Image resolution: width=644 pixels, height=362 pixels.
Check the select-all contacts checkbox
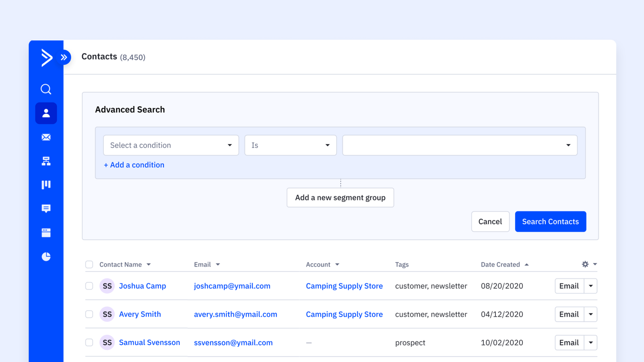click(89, 264)
